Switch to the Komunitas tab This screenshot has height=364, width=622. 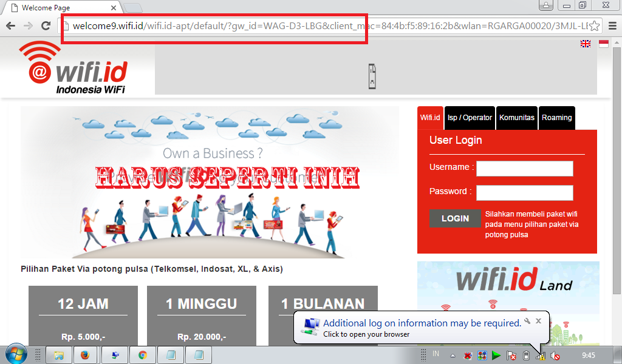516,118
